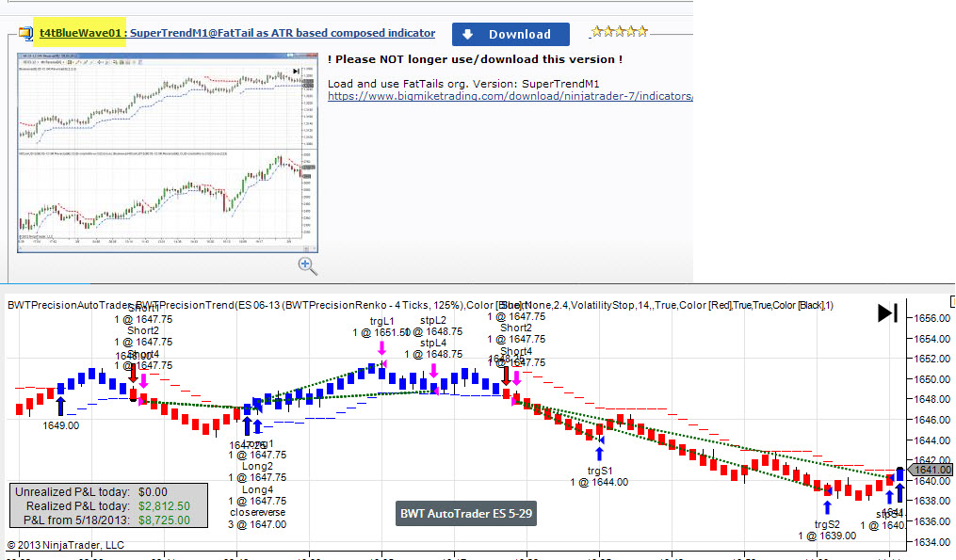Click the trgS1 blue up arrow marker

point(599,454)
